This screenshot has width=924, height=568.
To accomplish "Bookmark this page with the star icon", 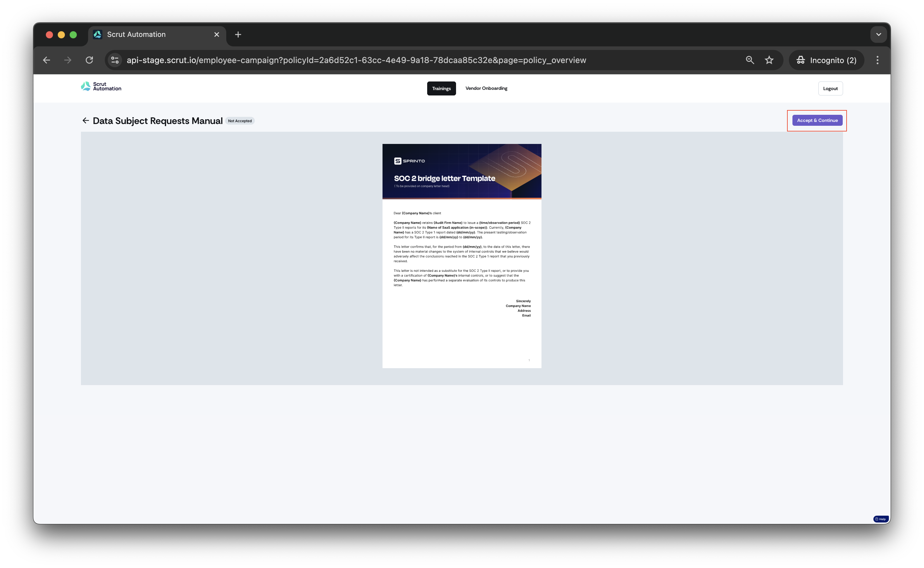I will [769, 60].
